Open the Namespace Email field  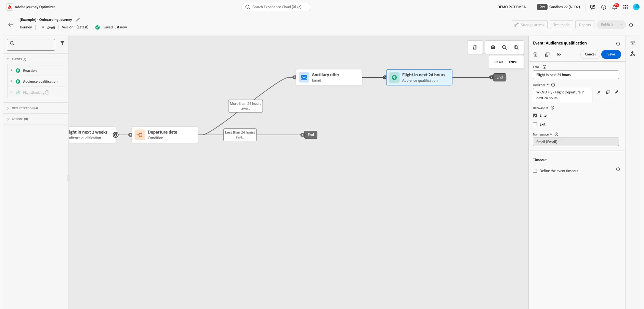click(x=576, y=142)
